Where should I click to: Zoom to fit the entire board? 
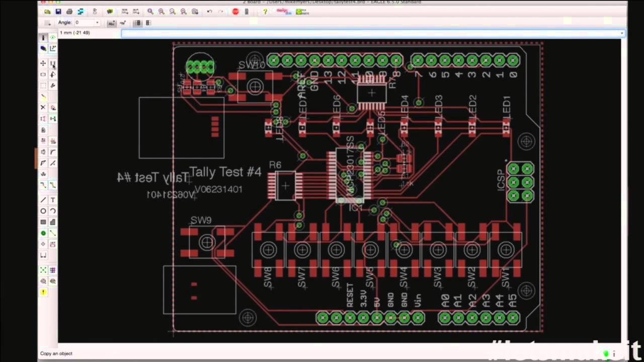[x=149, y=12]
